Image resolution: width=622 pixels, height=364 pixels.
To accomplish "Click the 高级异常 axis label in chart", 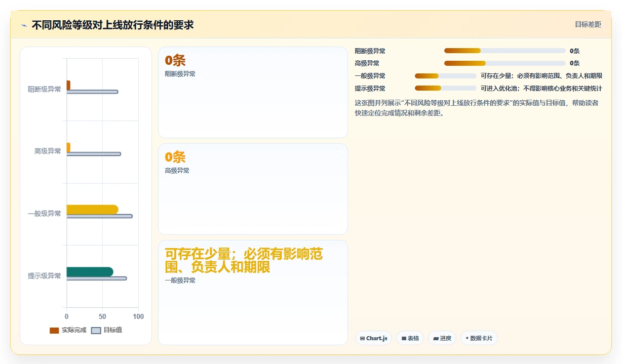I will (48, 151).
